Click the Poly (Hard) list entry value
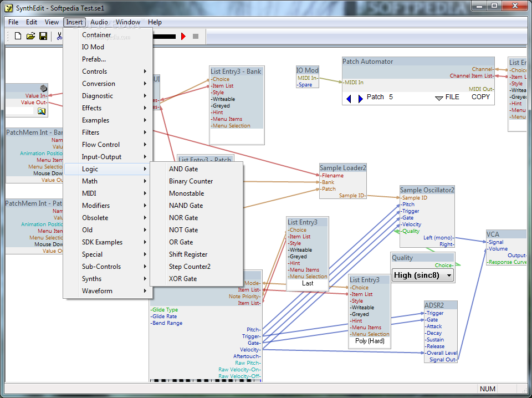 (x=370, y=341)
